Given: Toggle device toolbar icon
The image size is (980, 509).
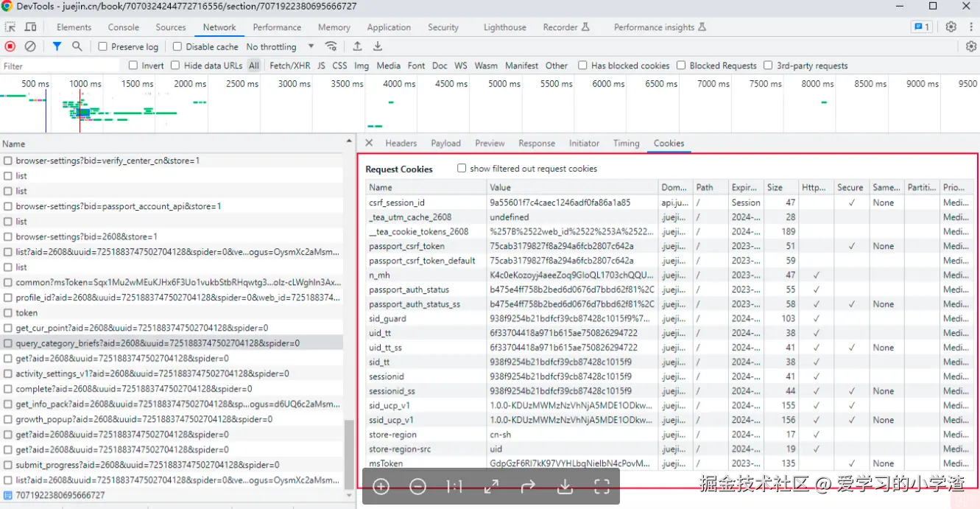Looking at the screenshot, I should click(x=31, y=27).
